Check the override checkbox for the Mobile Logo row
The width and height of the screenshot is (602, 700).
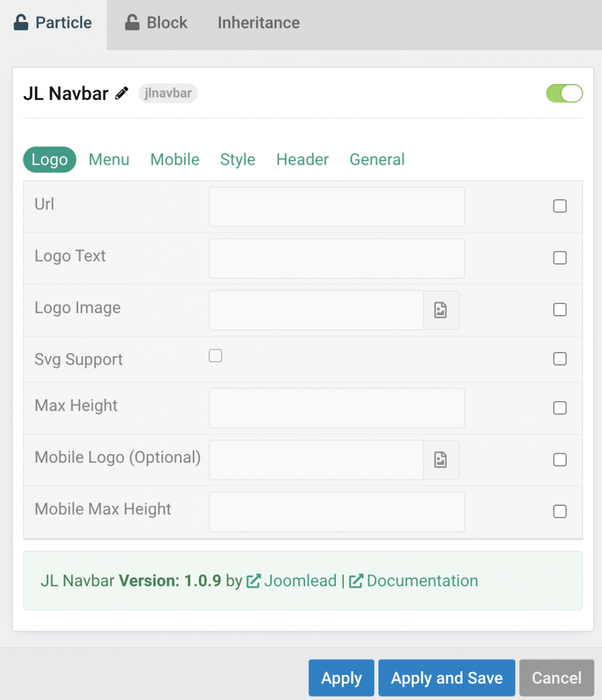pyautogui.click(x=560, y=460)
